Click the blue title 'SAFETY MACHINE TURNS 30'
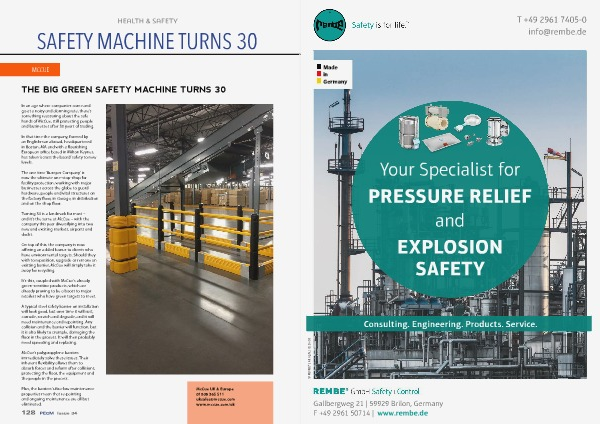The width and height of the screenshot is (600, 424). (x=147, y=41)
